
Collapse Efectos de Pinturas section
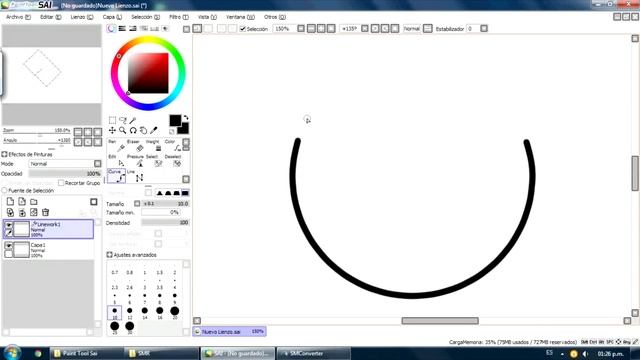click(x=4, y=154)
